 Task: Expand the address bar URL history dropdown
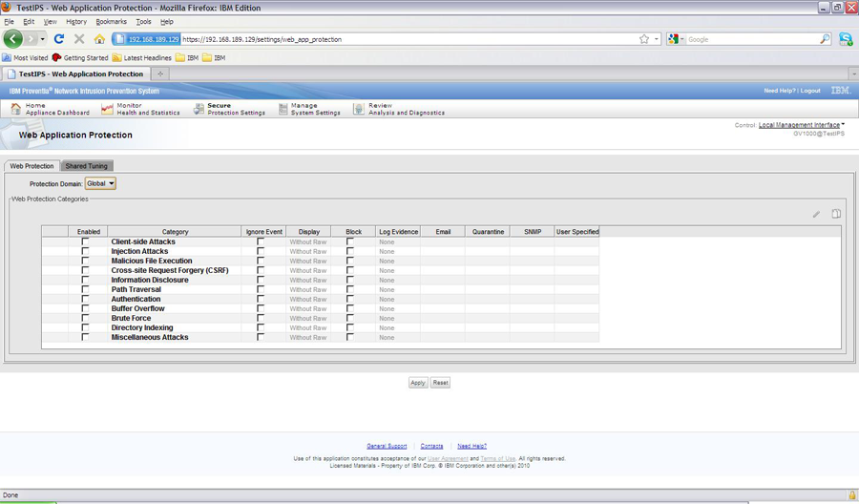tap(657, 39)
